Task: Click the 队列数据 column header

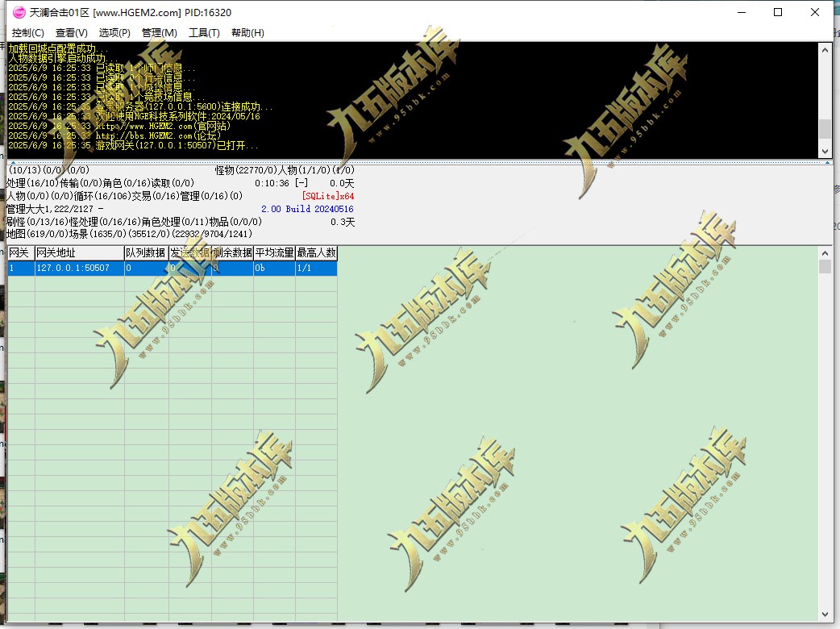Action: pyautogui.click(x=146, y=253)
